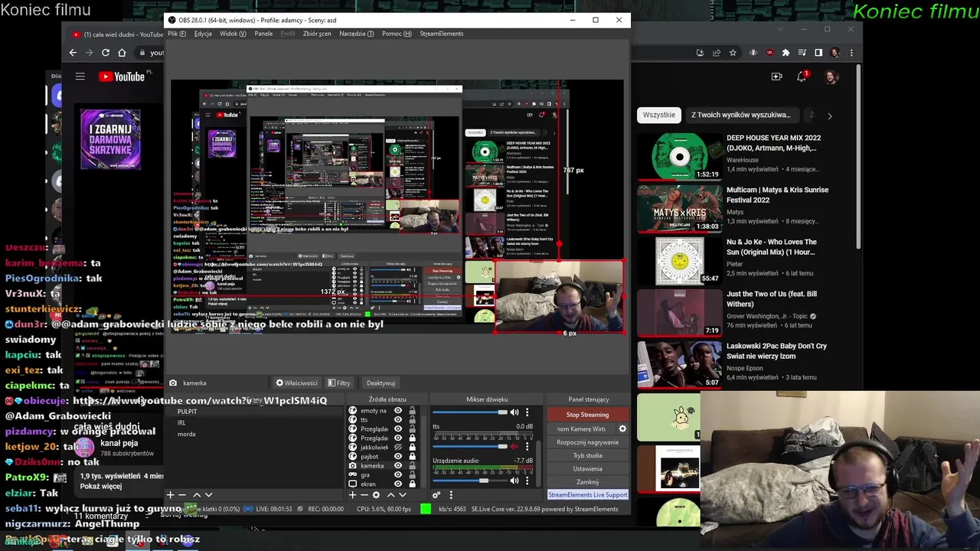Viewport: 980px width, 551px height.
Task: Move the selected scene up
Action: pos(196,495)
